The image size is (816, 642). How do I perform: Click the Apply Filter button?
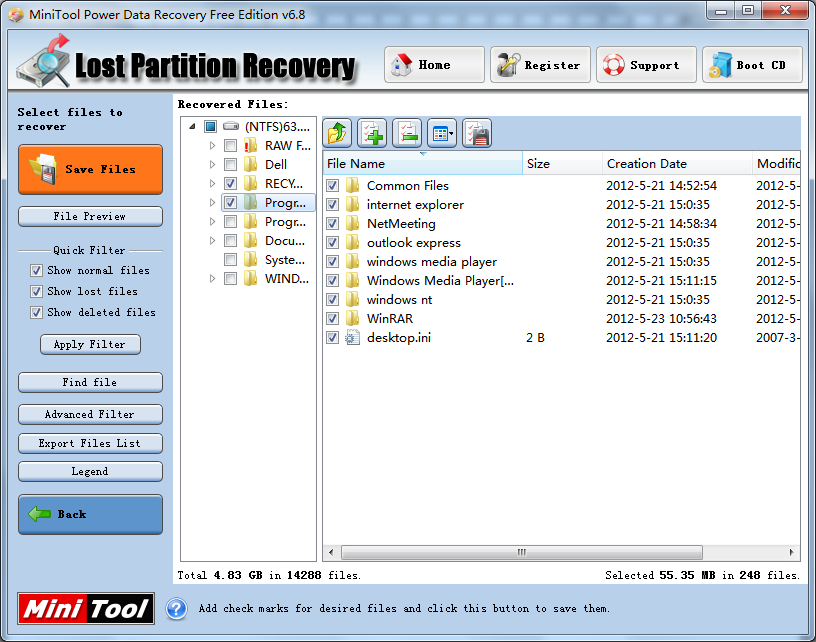pos(91,344)
